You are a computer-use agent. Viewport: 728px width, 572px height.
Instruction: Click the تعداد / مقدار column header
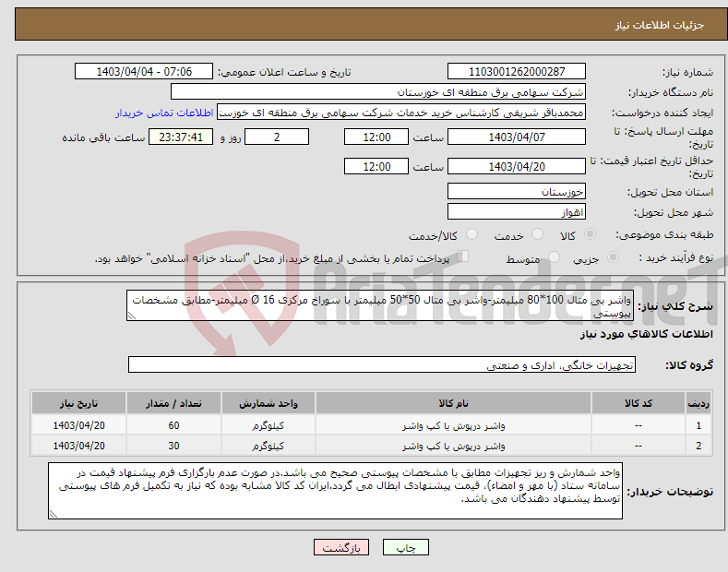tap(173, 403)
